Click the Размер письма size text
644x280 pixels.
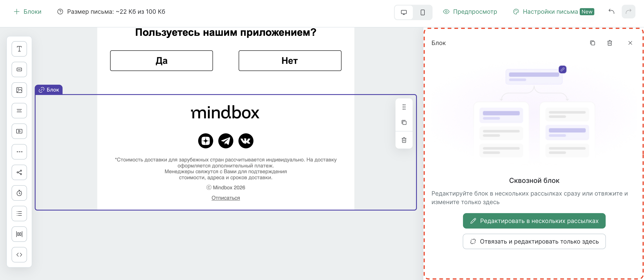click(116, 12)
